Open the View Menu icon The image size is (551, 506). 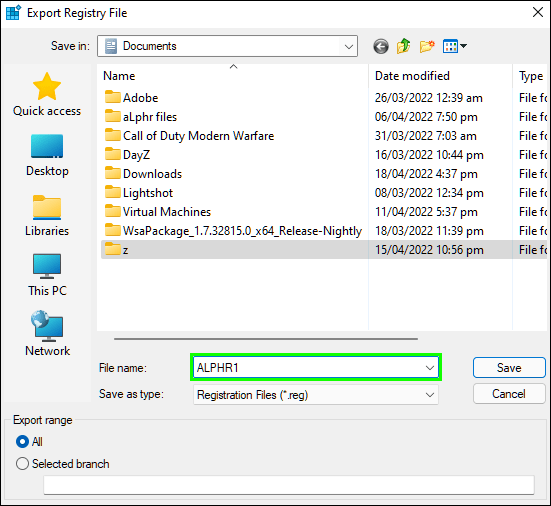click(x=454, y=46)
